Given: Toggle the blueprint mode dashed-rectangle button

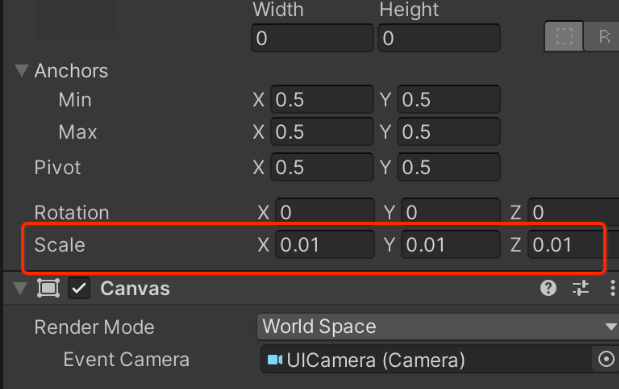Looking at the screenshot, I should point(564,37).
